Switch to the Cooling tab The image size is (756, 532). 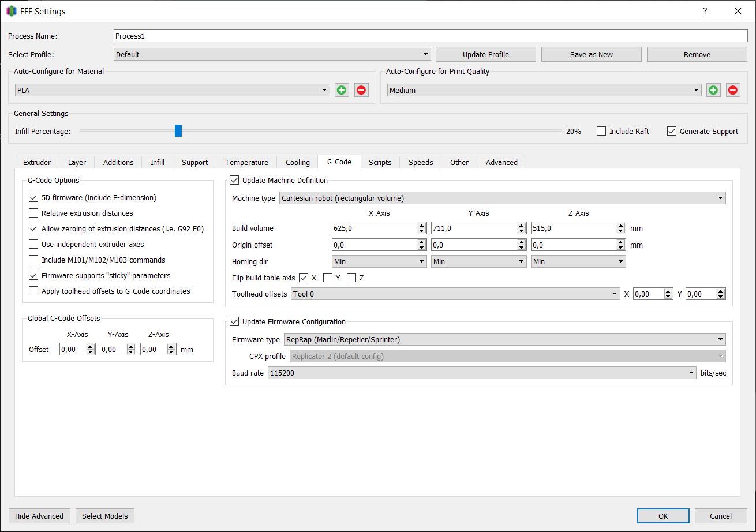click(x=298, y=162)
